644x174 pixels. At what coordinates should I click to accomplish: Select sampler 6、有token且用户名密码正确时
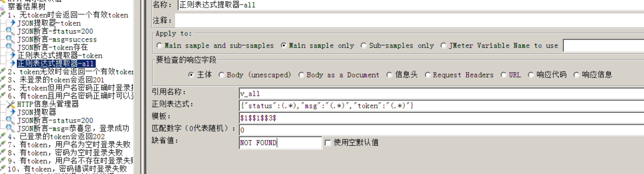pyautogui.click(x=70, y=96)
